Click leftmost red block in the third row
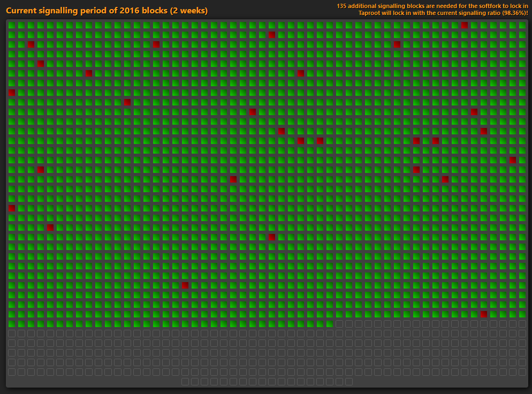This screenshot has height=394, width=532. tap(31, 44)
